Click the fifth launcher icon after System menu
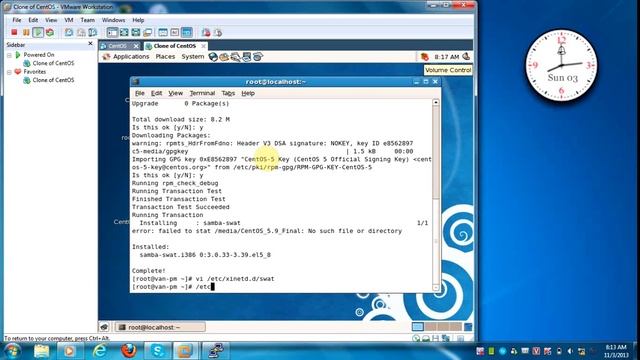Screen dimensions: 640x360 [x=257, y=57]
